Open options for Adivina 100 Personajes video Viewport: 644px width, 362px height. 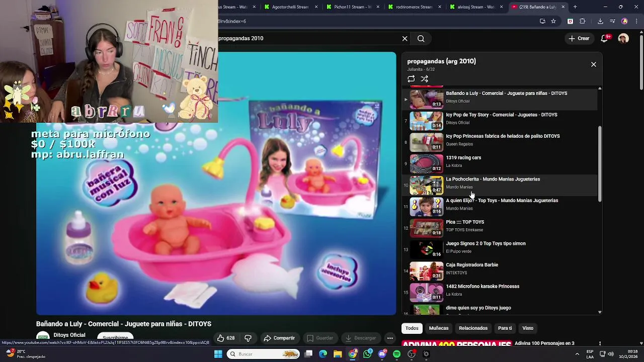(x=600, y=344)
